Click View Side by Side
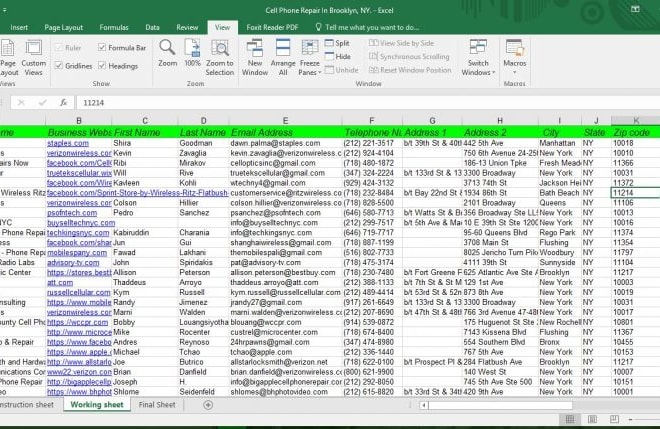The image size is (660, 429). click(401, 43)
